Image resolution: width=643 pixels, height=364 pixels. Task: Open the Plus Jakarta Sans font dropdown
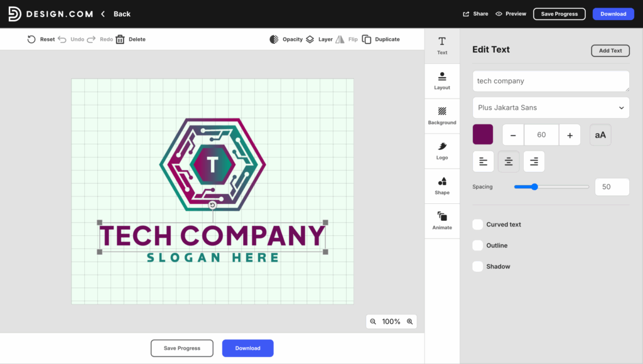point(551,108)
